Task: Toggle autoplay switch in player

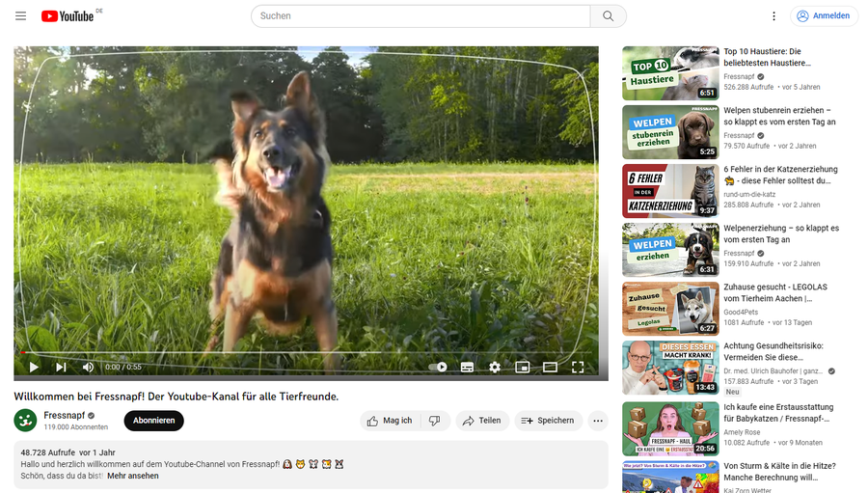Action: point(438,368)
